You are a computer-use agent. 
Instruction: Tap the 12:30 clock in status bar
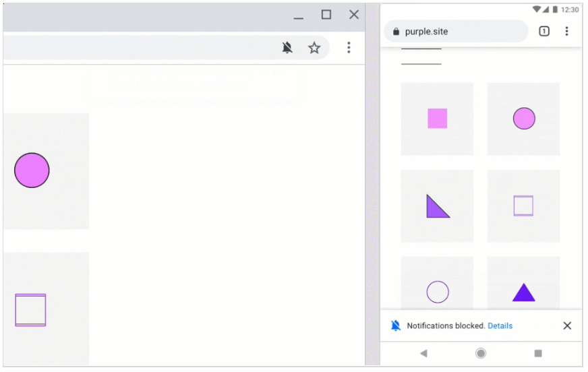tap(570, 9)
